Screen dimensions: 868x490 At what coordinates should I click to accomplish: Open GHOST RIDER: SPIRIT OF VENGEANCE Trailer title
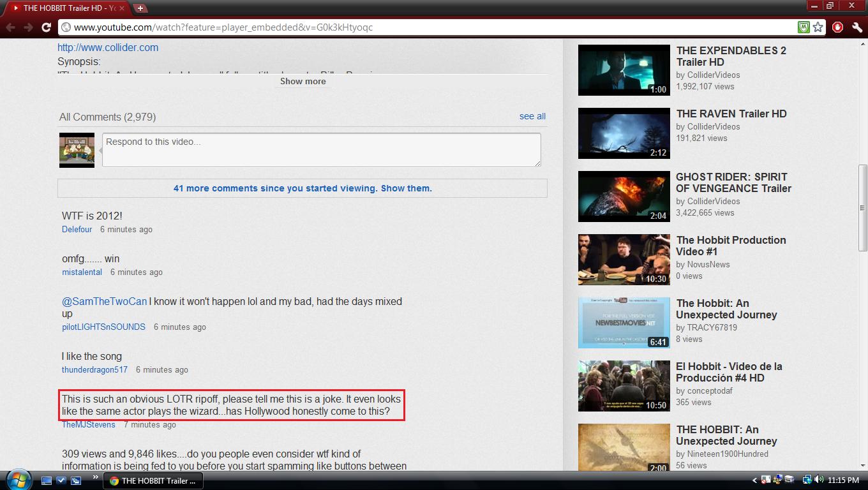(x=734, y=182)
